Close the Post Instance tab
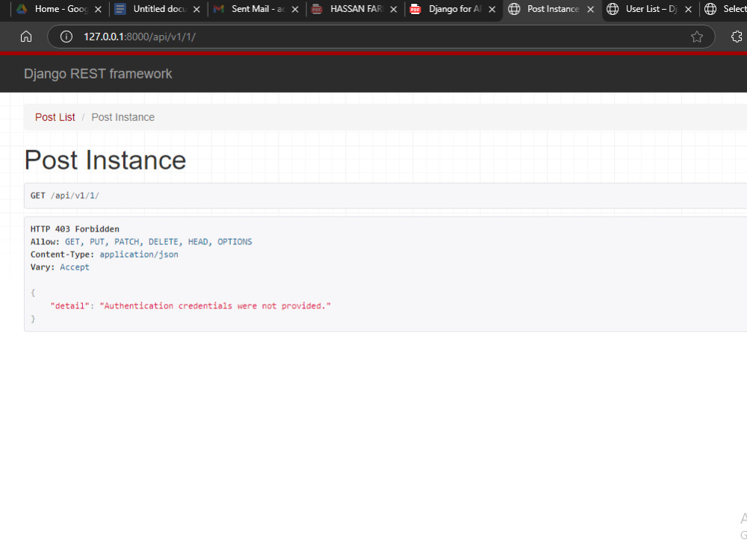The width and height of the screenshot is (747, 560). [x=591, y=9]
